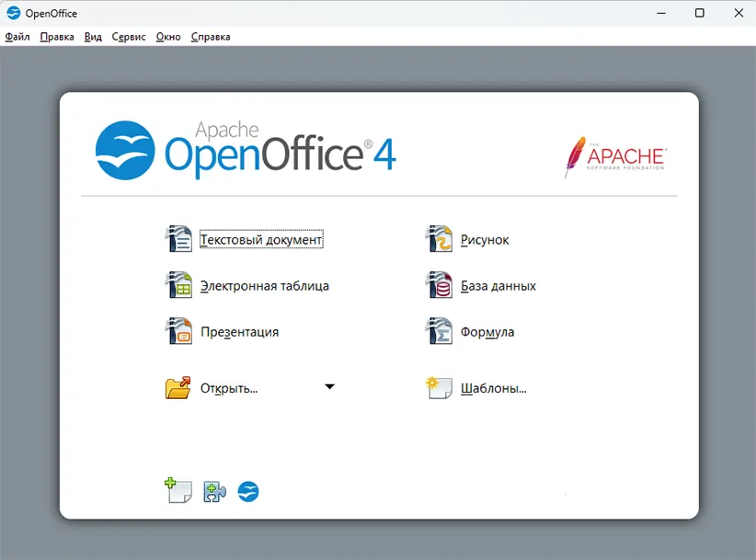Click the Открыть folder icon
The image size is (756, 560).
[178, 387]
